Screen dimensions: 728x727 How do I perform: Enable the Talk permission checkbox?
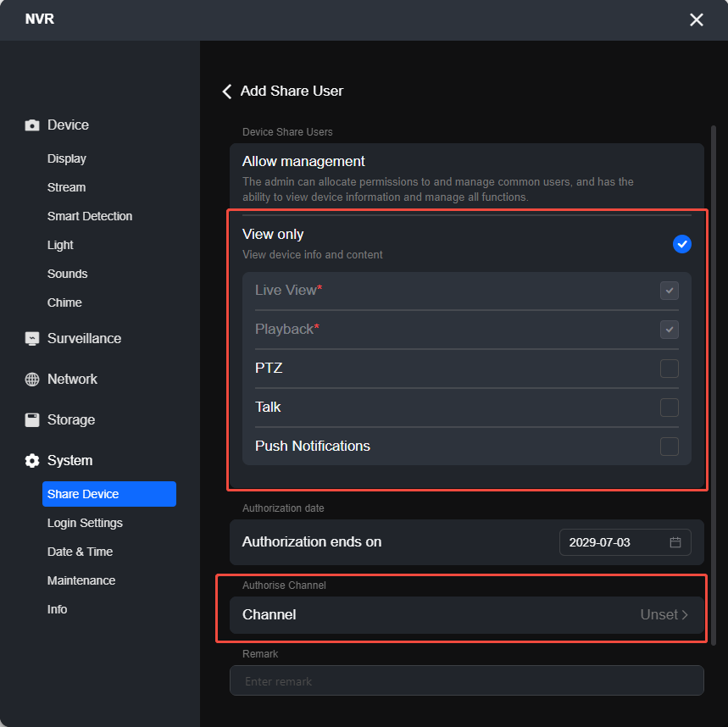(x=669, y=408)
